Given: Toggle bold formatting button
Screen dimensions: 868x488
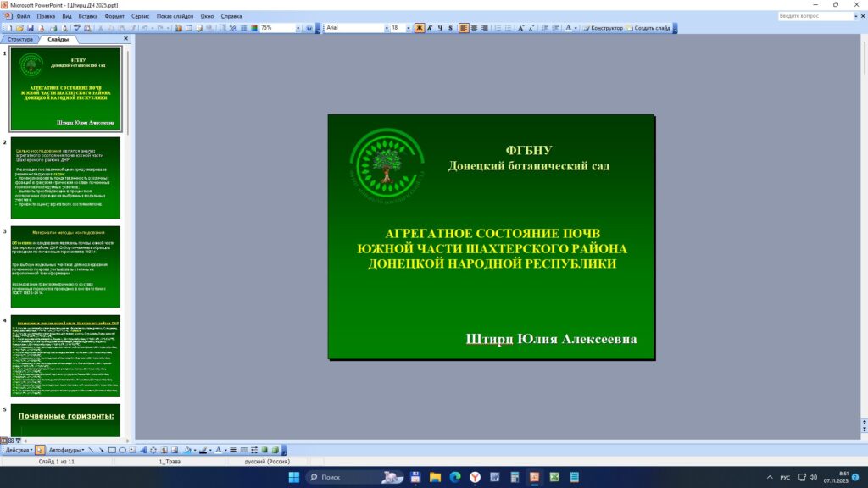Looking at the screenshot, I should point(420,28).
